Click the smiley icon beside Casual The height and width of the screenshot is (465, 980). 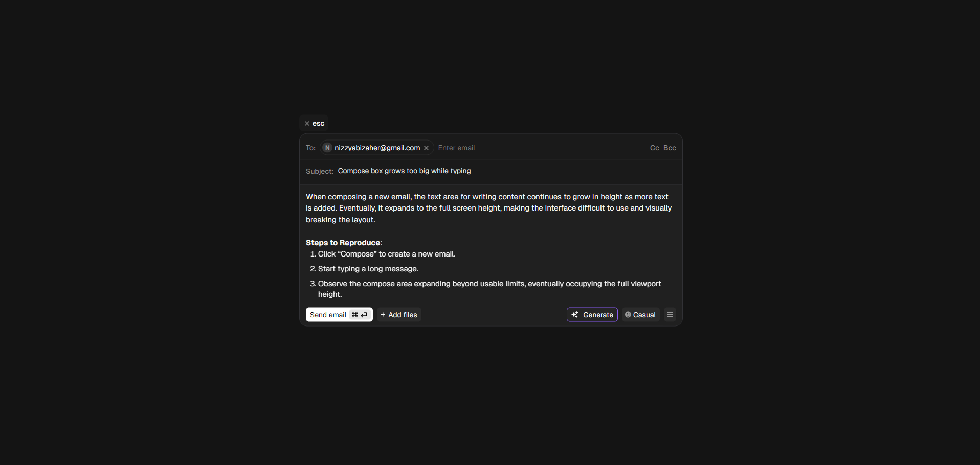628,315
